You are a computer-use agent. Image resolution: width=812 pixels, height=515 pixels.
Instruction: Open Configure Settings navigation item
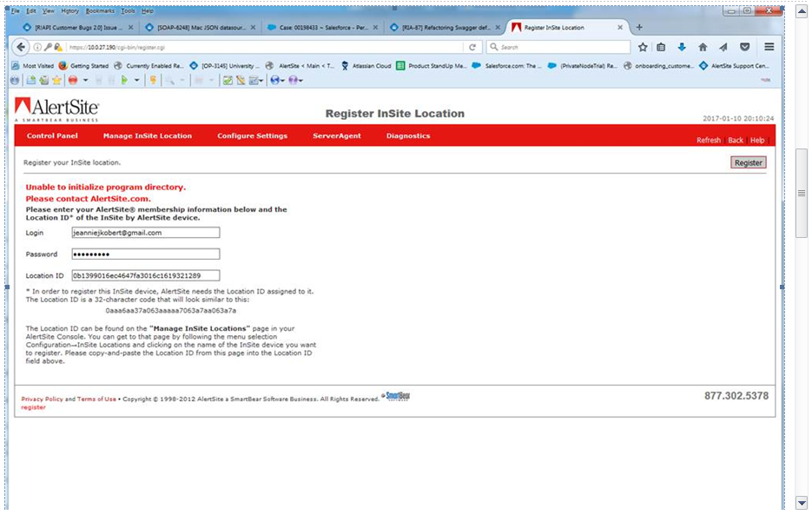[x=252, y=135]
